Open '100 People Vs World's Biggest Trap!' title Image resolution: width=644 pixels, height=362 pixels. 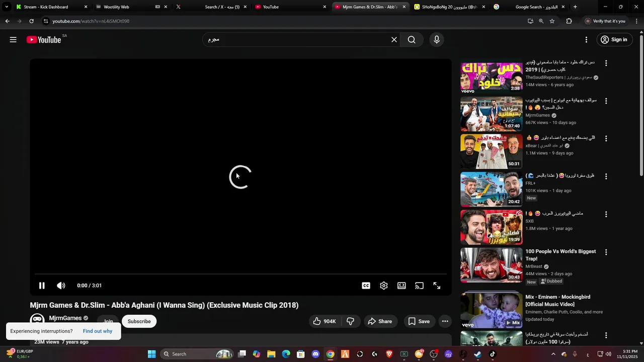coord(560,255)
